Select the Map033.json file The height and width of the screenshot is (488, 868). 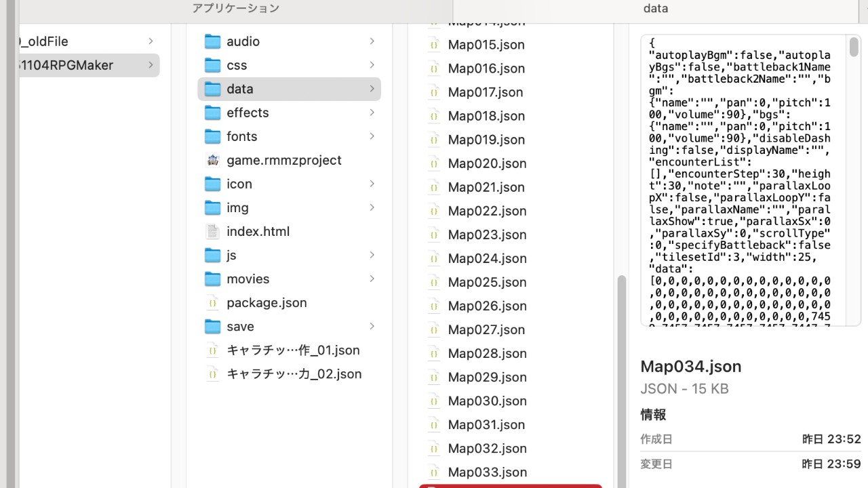tap(487, 472)
